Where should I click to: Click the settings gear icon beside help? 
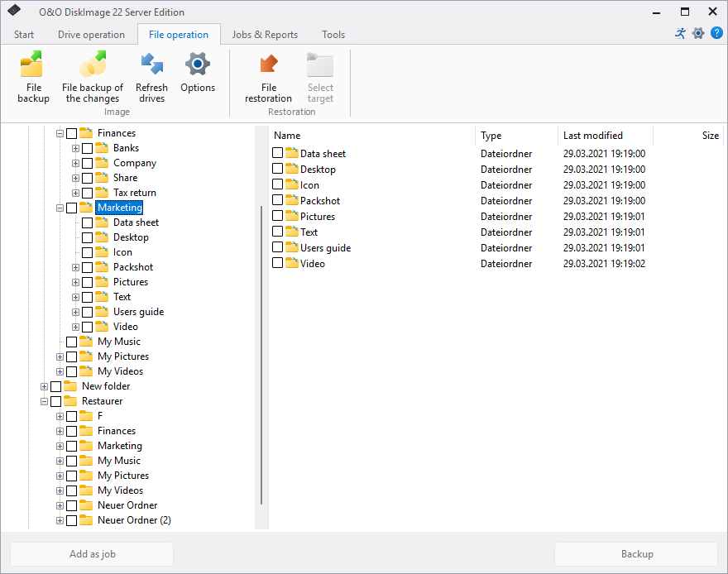pyautogui.click(x=698, y=34)
